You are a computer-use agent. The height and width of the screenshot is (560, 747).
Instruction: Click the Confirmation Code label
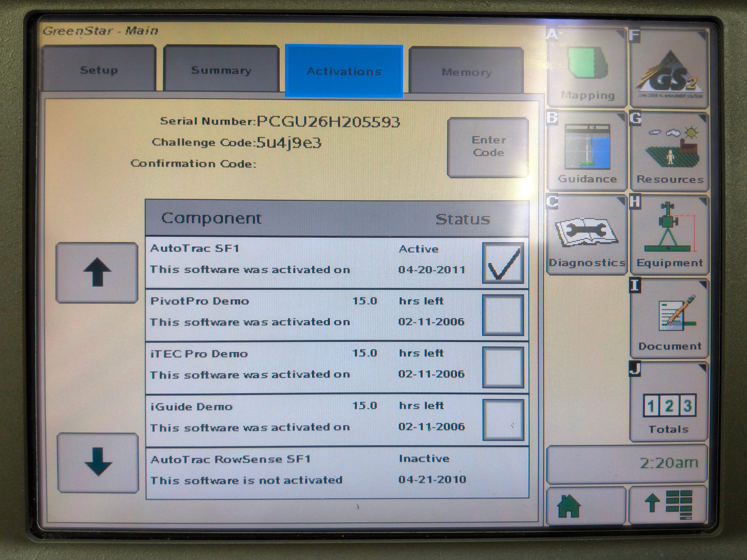tap(193, 163)
